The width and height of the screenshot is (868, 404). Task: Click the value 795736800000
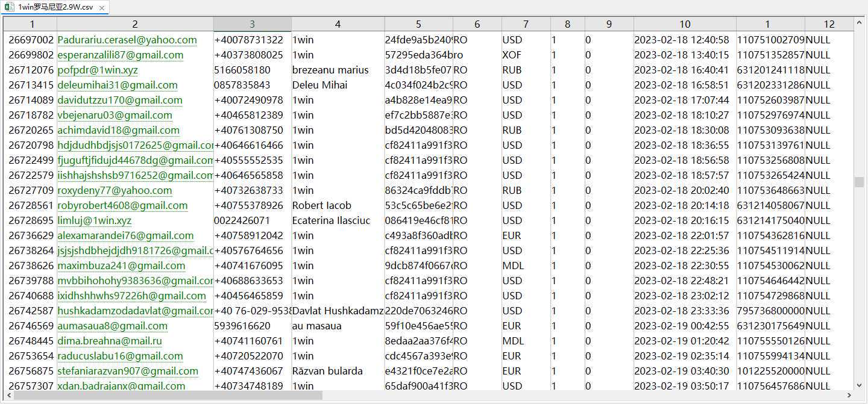(x=770, y=311)
